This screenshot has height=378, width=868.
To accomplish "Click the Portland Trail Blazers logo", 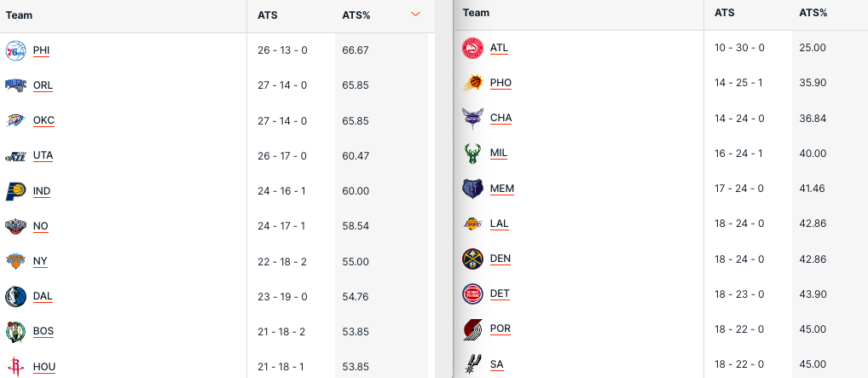I will click(x=472, y=329).
